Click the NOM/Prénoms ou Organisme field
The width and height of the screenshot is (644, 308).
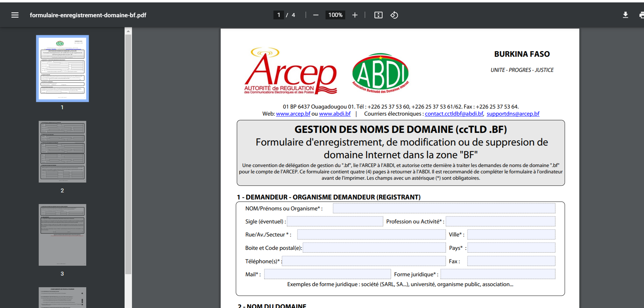coord(444,208)
